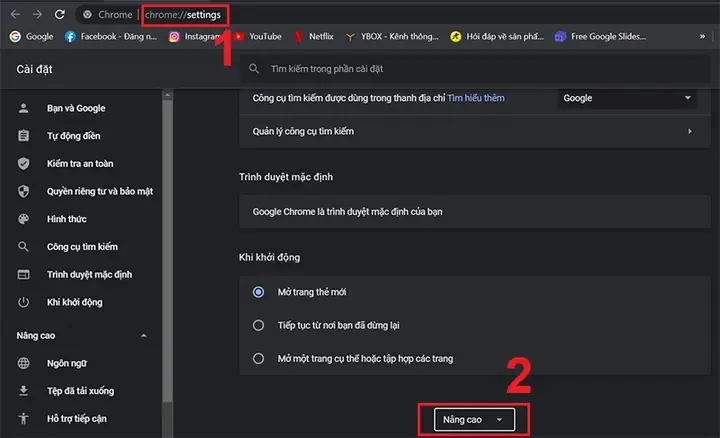Go to Kiểm tra an toàn section
The height and width of the screenshot is (438, 720).
(x=80, y=163)
